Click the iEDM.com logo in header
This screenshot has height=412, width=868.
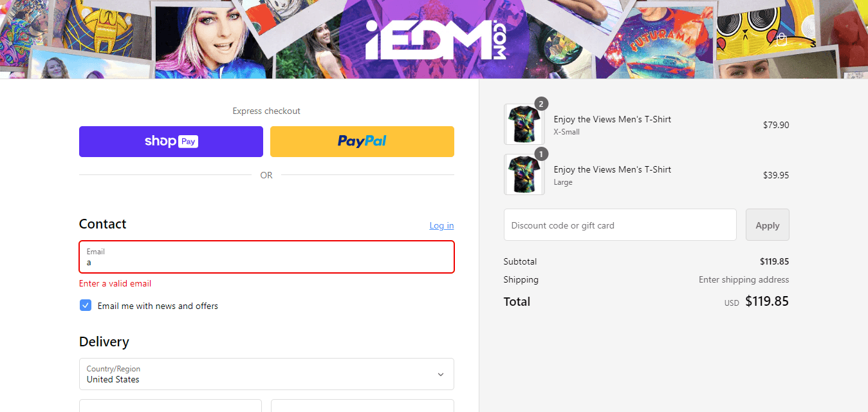436,40
